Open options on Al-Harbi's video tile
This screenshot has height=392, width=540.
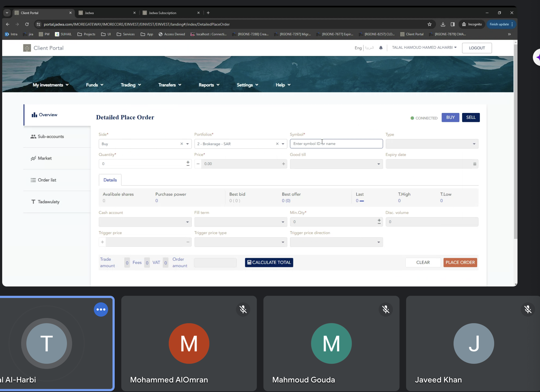coord(101,309)
